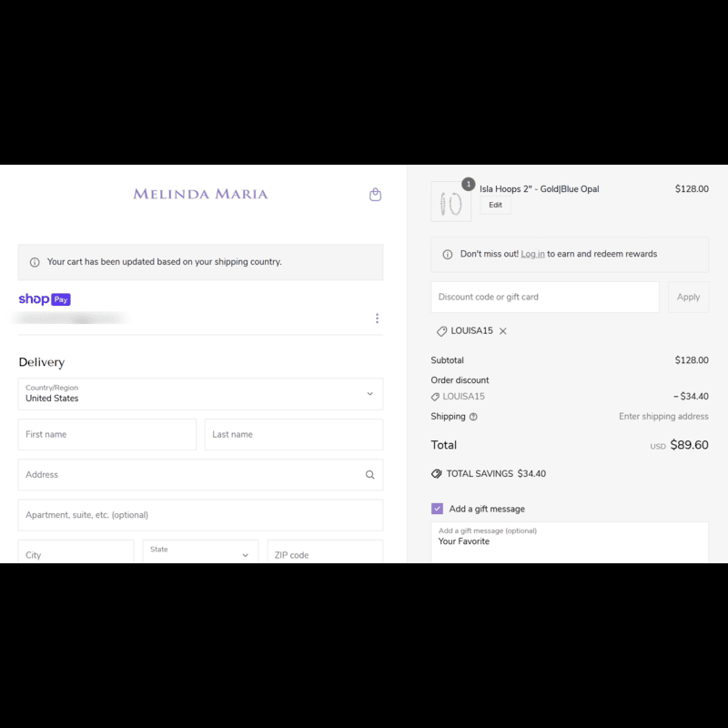Click the cart update info icon
The height and width of the screenshot is (728, 728).
(x=35, y=262)
